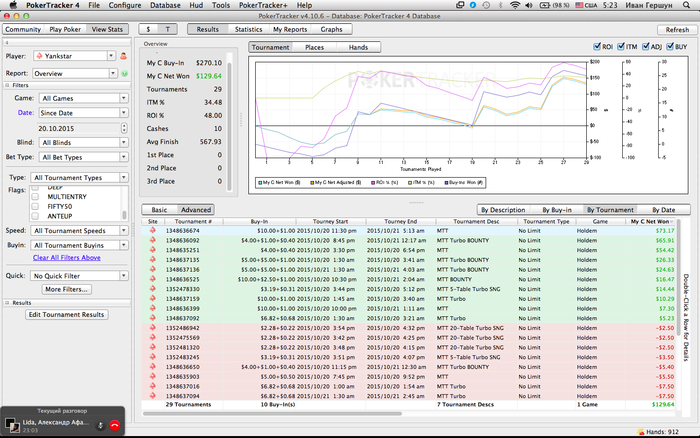
Task: Click the Refresh button
Action: [677, 30]
